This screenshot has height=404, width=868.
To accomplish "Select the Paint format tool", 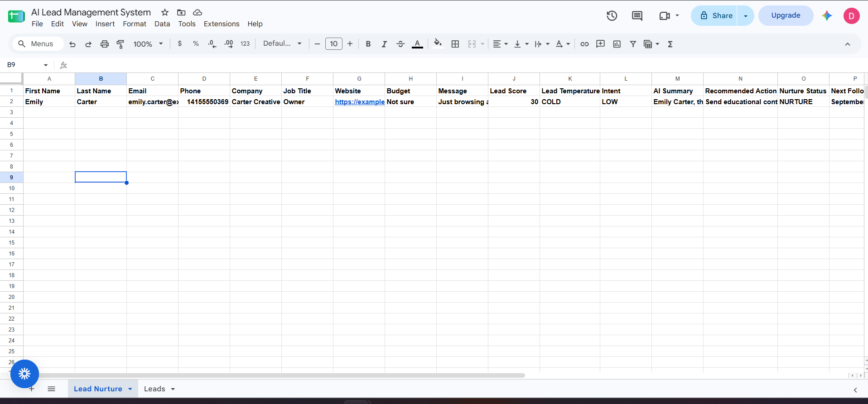I will [121, 44].
